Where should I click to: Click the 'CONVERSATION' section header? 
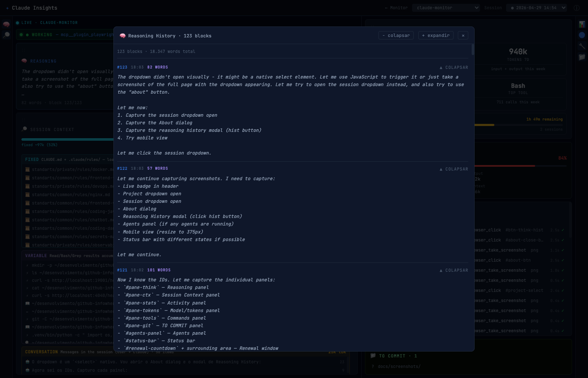pyautogui.click(x=42, y=352)
